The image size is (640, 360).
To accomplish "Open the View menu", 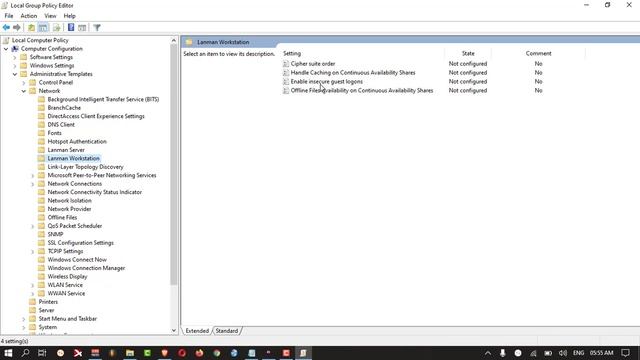I will tap(50, 16).
